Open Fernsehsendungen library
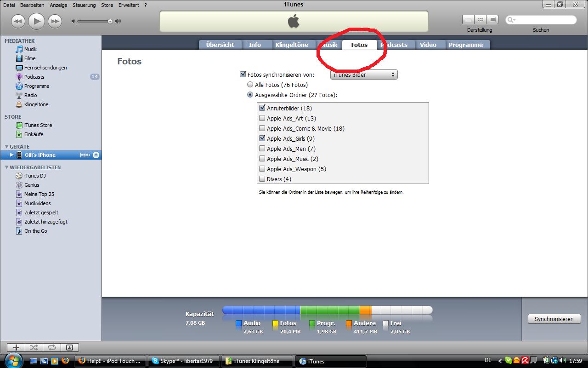The height and width of the screenshot is (368, 588). [x=45, y=68]
